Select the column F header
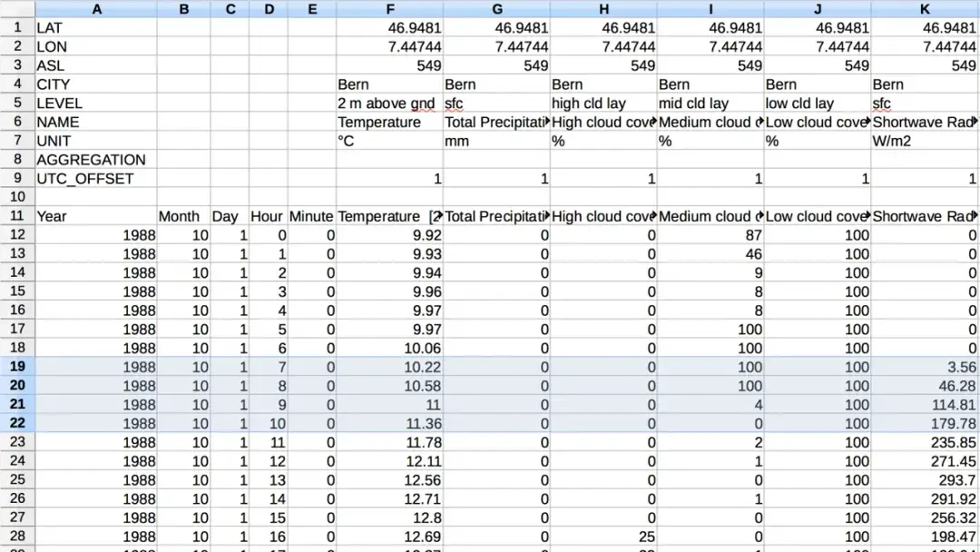This screenshot has width=980, height=552. pyautogui.click(x=389, y=9)
